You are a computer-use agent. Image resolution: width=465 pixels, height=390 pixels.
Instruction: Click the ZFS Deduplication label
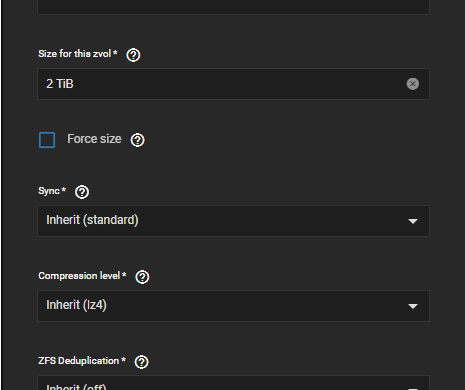[82, 361]
